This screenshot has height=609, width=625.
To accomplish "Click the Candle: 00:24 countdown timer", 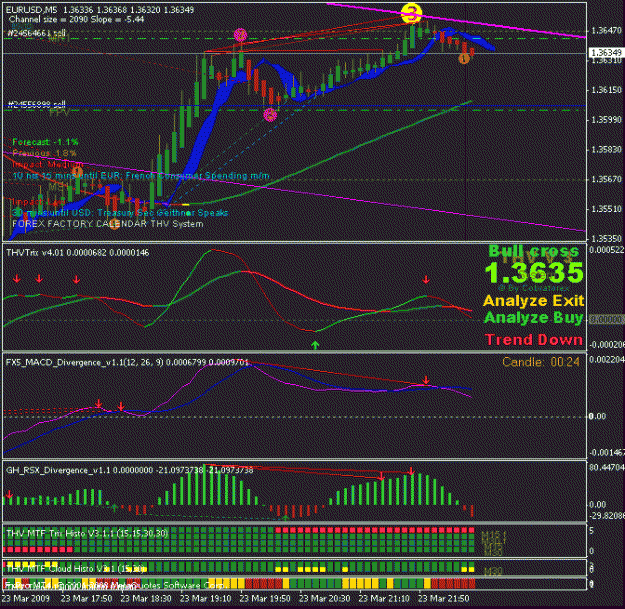I will (541, 362).
